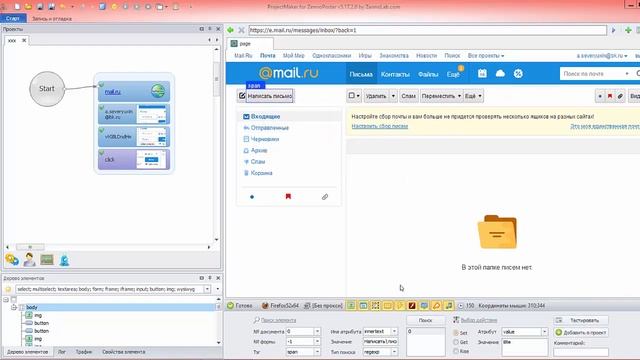Screen dimensions: 640x360
Task: Open the mail.ru cloud icon
Action: coord(500,73)
